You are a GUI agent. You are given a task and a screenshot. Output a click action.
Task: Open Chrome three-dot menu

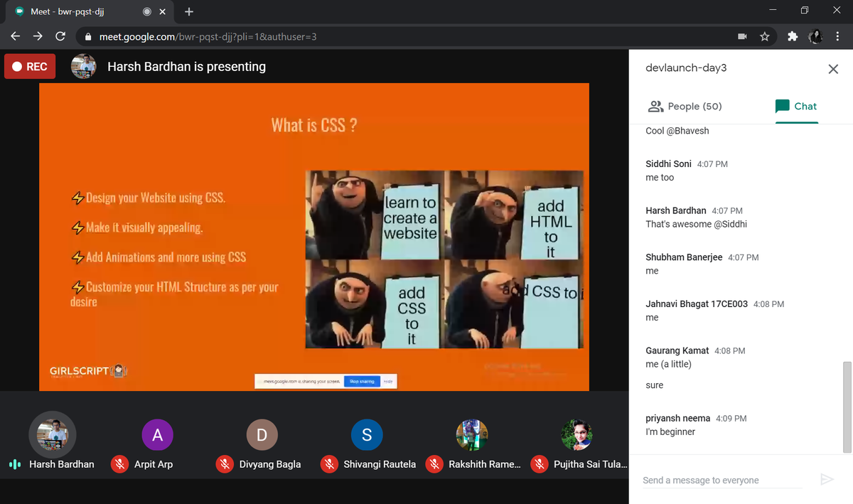pos(838,36)
